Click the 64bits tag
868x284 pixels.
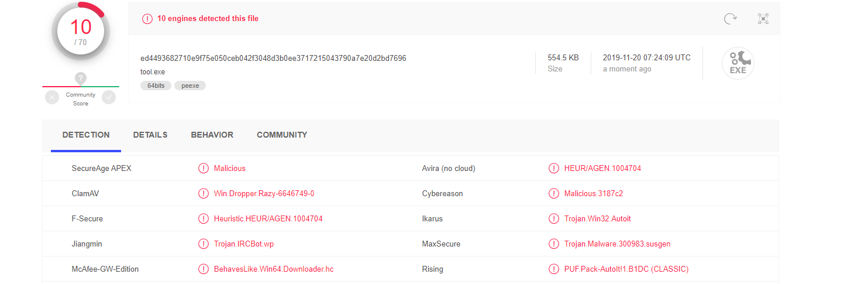point(156,85)
